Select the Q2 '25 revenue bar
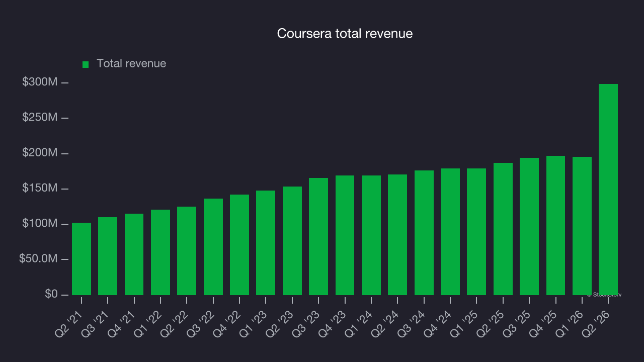 pyautogui.click(x=503, y=229)
